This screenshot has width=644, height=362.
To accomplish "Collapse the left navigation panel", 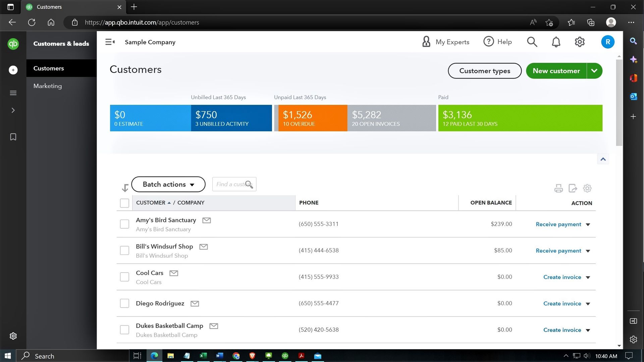I will coord(110,42).
